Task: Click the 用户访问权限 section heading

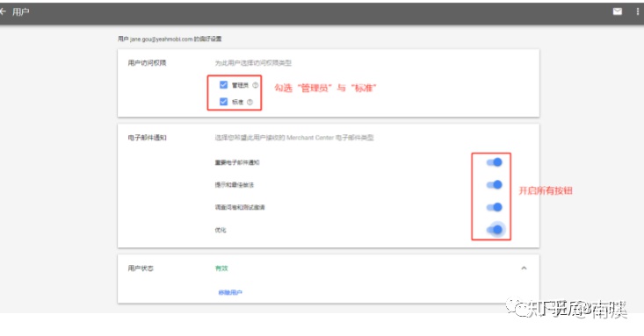Action: (x=147, y=63)
